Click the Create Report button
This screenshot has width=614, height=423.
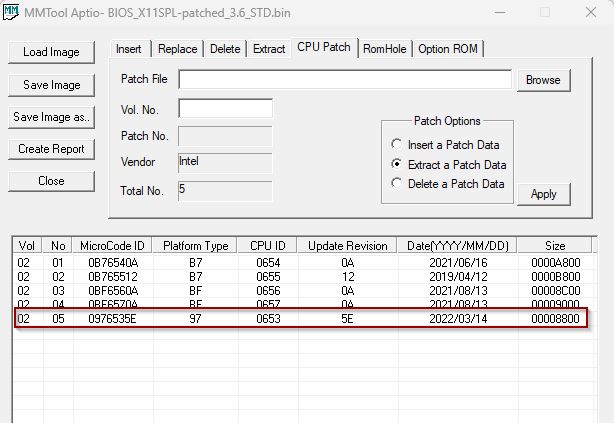coord(51,149)
